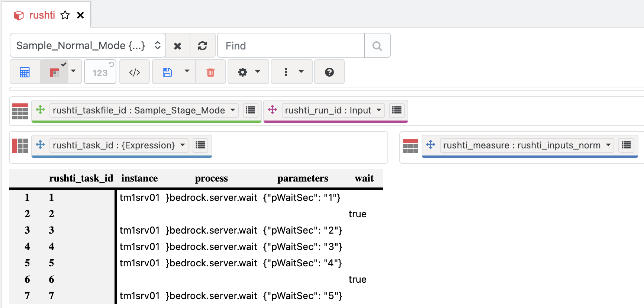
Task: Click the red trash delete icon
Action: (x=210, y=72)
